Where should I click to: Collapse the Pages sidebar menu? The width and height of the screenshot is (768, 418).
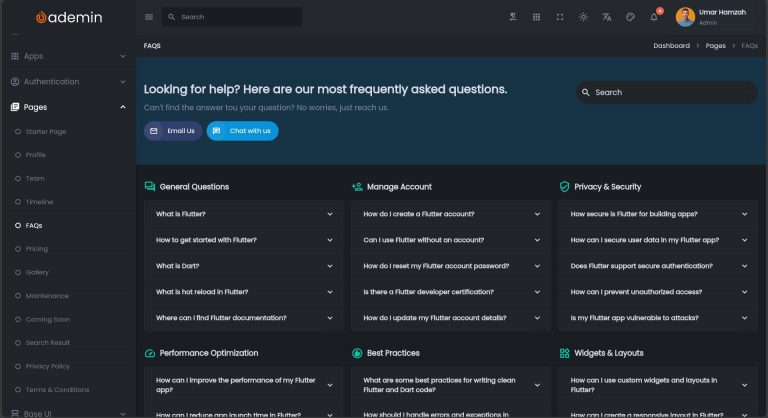(x=68, y=107)
